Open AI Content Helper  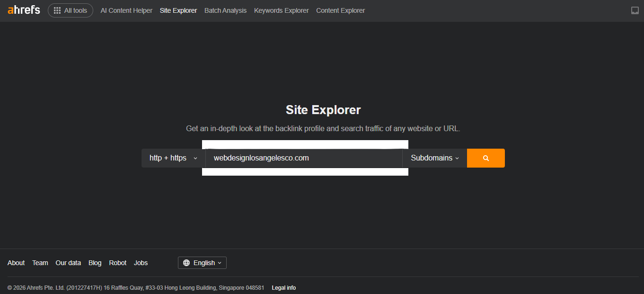pos(126,10)
